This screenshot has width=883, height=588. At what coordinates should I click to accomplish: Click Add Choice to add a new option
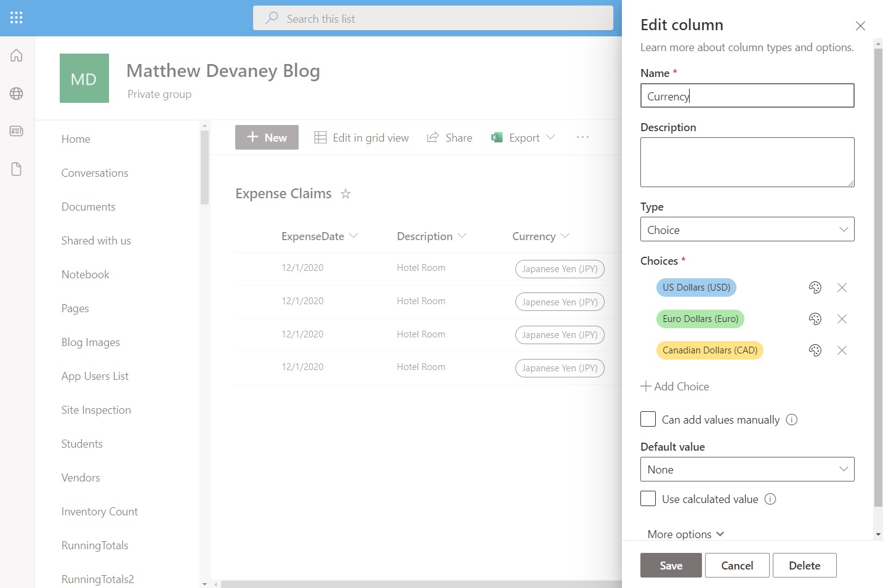(675, 386)
